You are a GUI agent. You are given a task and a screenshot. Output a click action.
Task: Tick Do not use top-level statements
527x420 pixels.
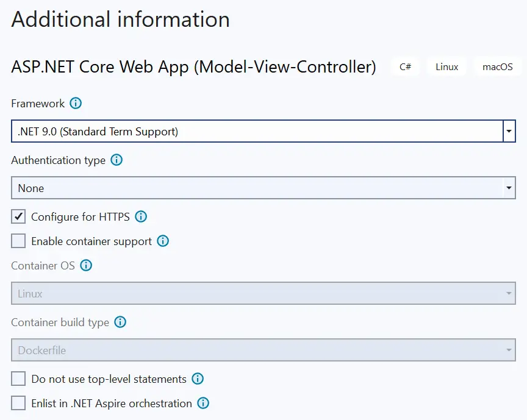[18, 379]
